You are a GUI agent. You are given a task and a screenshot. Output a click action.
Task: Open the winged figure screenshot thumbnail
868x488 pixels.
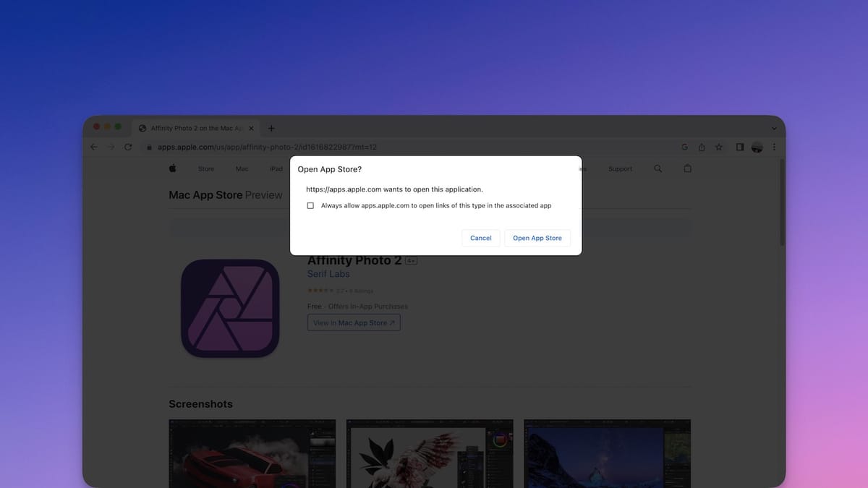tap(430, 453)
